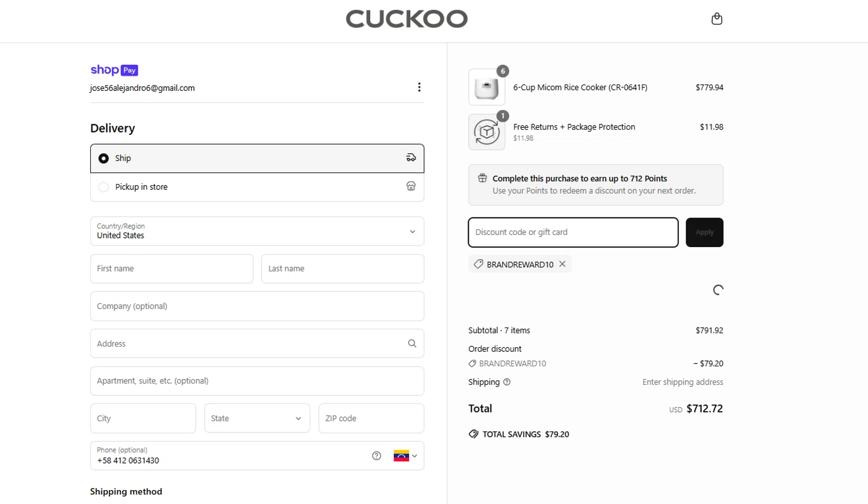
Task: Click the Apply discount button
Action: pos(704,232)
